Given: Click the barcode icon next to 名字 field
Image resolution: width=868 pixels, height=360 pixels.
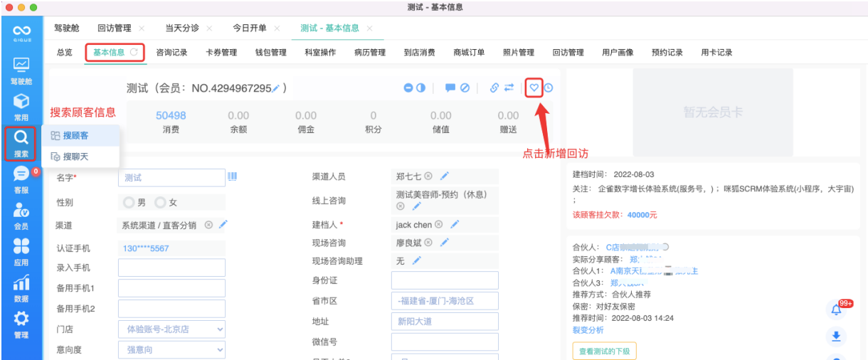Looking at the screenshot, I should coord(232,176).
